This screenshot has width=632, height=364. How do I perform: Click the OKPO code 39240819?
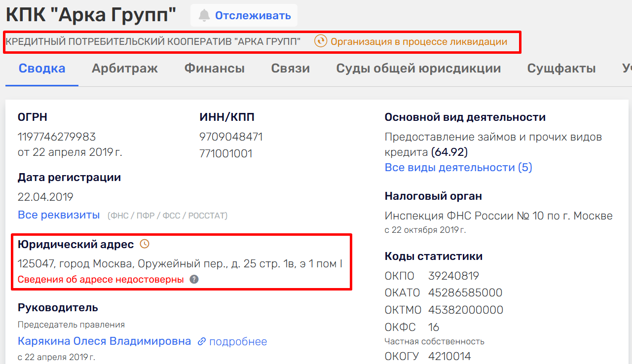click(x=454, y=276)
